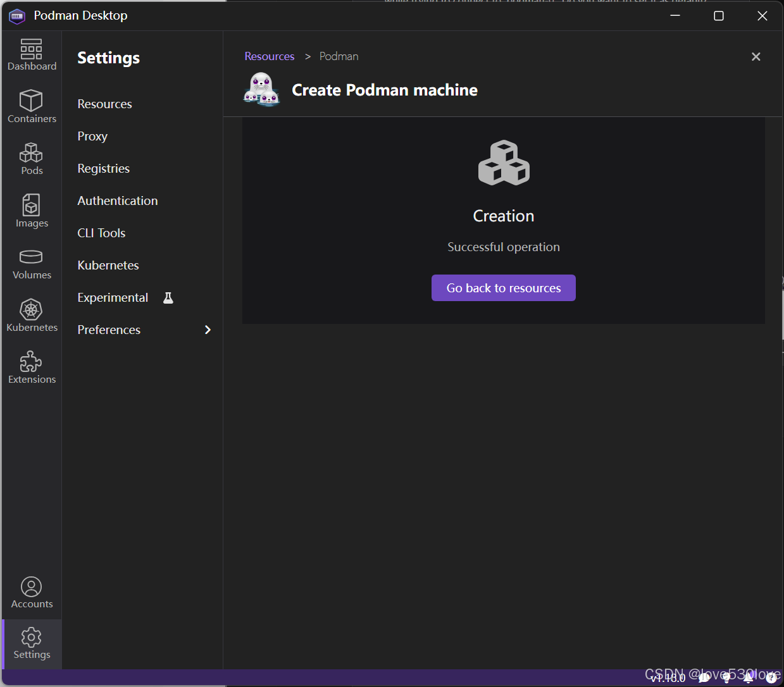Open Experimental settings
The height and width of the screenshot is (687, 784).
pos(113,297)
